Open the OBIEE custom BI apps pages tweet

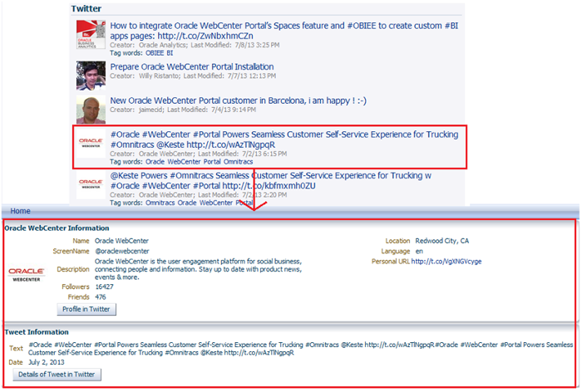[x=284, y=31]
